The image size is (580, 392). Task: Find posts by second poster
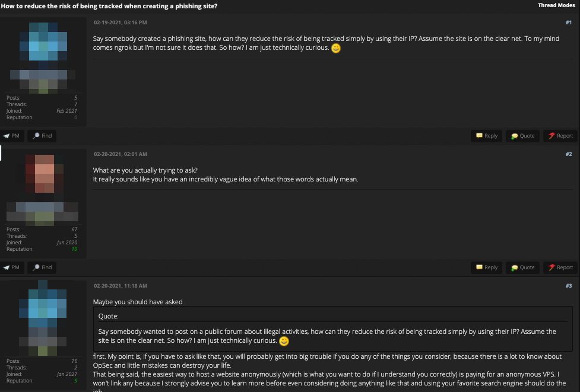pyautogui.click(x=43, y=267)
